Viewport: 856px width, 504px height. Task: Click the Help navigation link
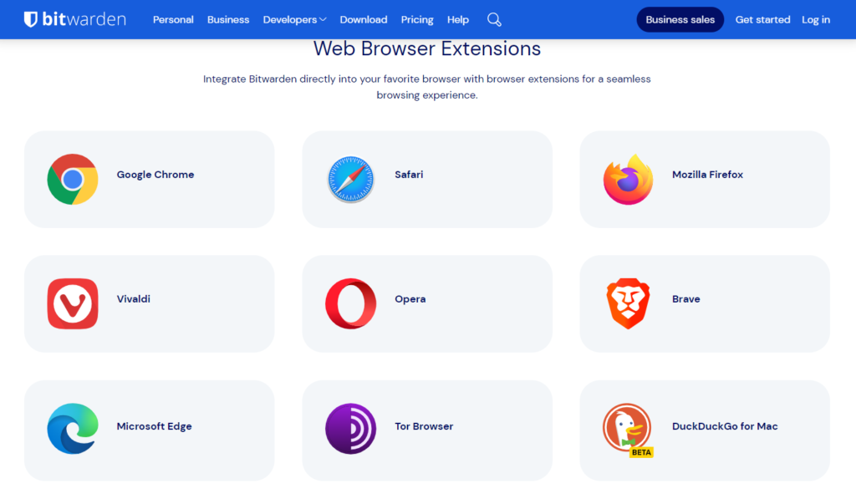(x=458, y=19)
